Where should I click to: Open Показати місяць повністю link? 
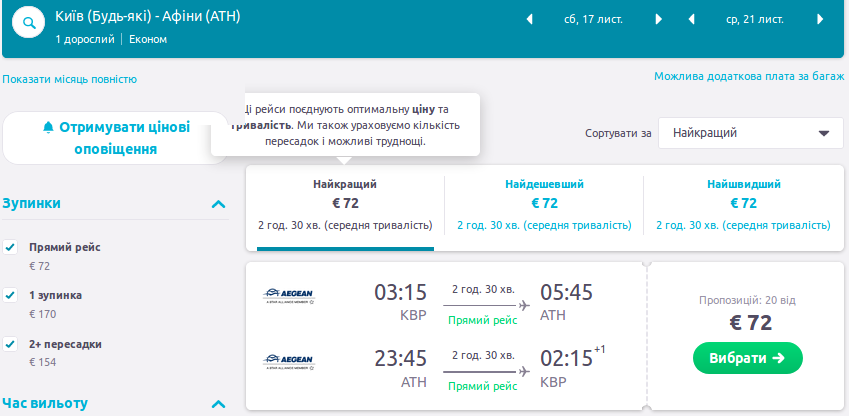click(70, 79)
